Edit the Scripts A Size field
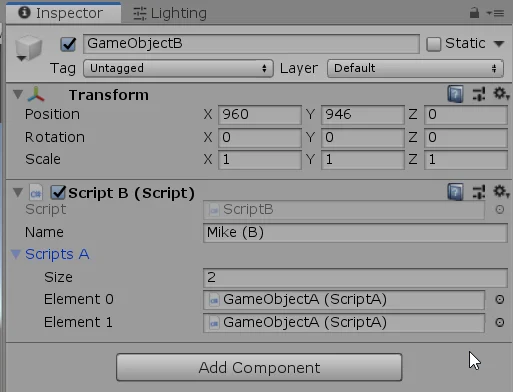The image size is (513, 392). (355, 278)
